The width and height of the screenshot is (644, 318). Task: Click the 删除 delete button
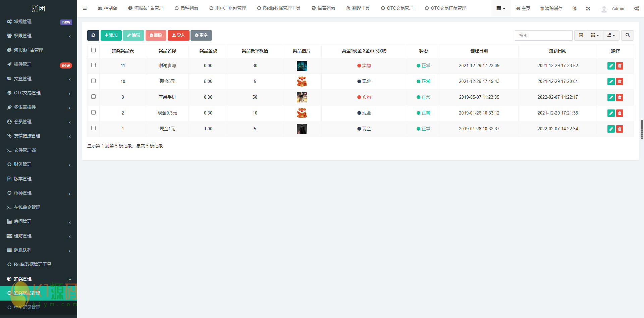pyautogui.click(x=156, y=35)
